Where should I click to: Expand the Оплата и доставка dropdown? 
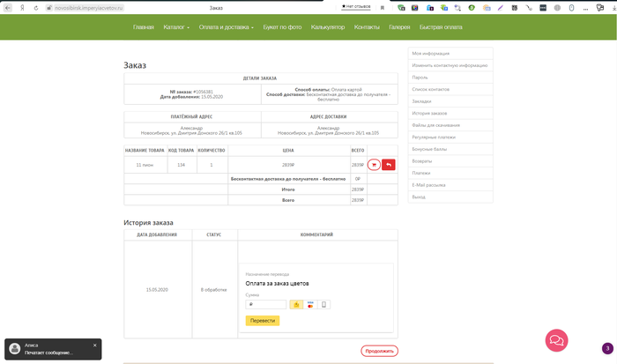[226, 27]
